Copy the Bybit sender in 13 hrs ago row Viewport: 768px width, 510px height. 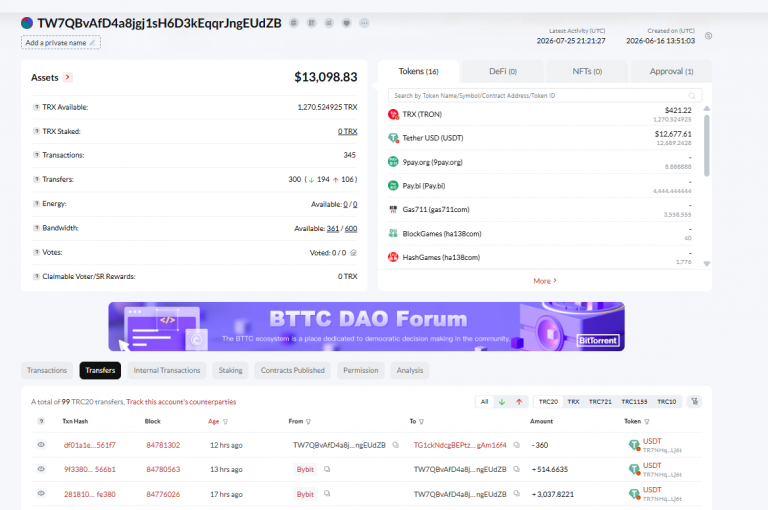tap(327, 469)
